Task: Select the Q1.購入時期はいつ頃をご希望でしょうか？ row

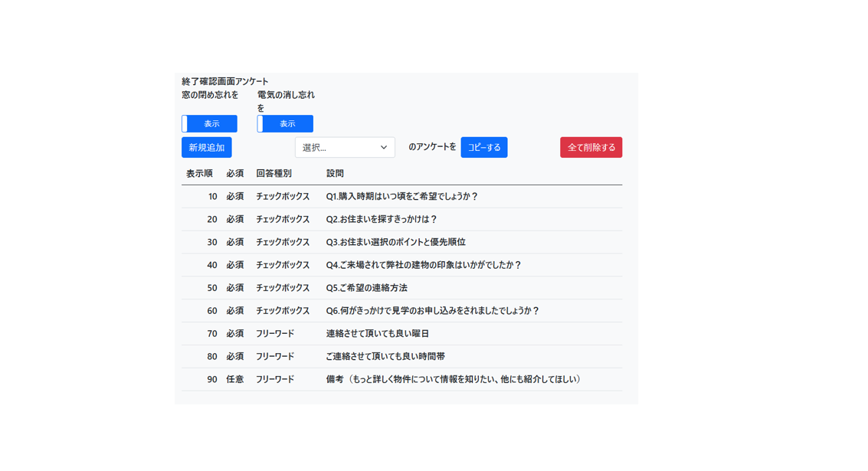Action: coord(402,197)
